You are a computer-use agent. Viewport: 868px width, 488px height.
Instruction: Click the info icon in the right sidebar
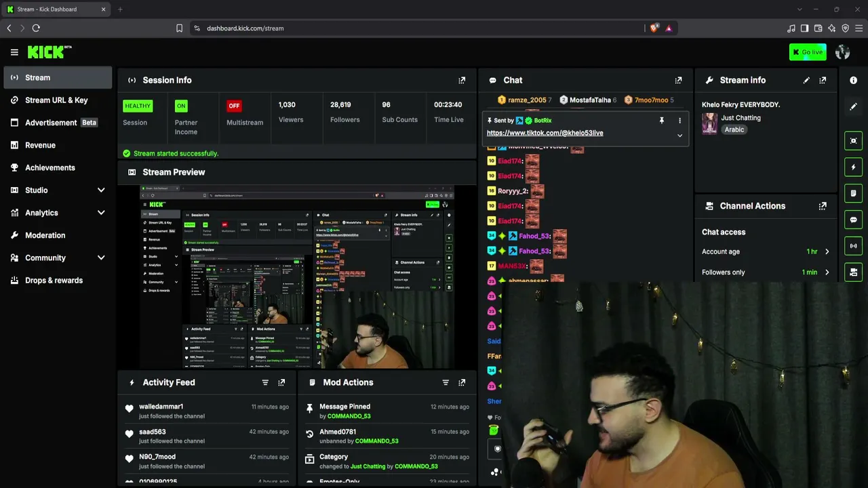pos(853,80)
